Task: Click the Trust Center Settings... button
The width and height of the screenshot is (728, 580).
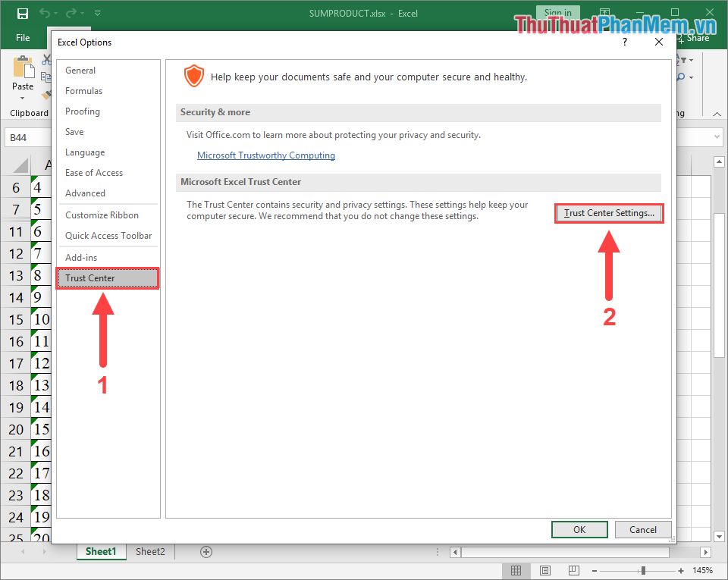Action: click(x=609, y=213)
